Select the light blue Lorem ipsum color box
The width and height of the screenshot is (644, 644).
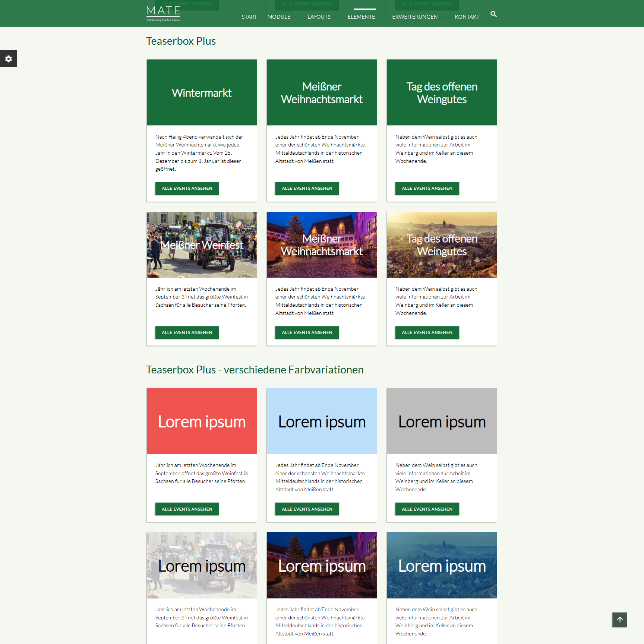tap(322, 421)
